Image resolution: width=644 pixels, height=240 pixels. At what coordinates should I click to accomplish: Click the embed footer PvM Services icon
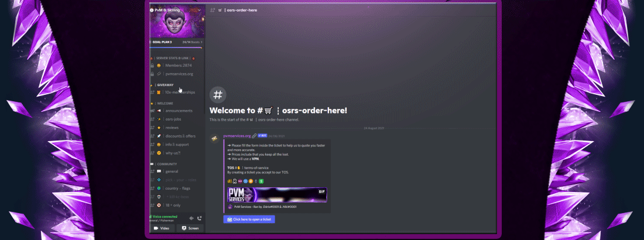click(229, 207)
